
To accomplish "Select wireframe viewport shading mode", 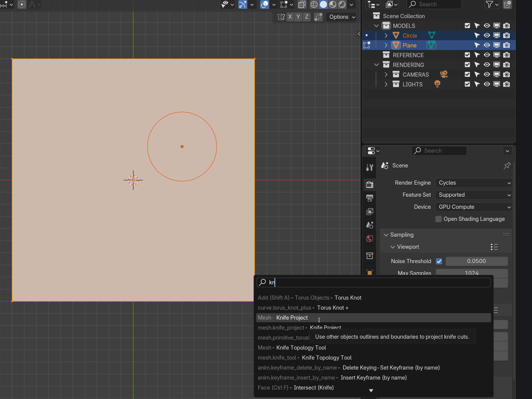I will 314,5.
